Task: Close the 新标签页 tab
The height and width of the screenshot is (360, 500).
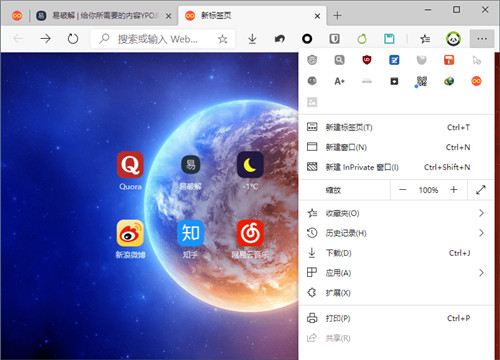Action: tap(317, 16)
